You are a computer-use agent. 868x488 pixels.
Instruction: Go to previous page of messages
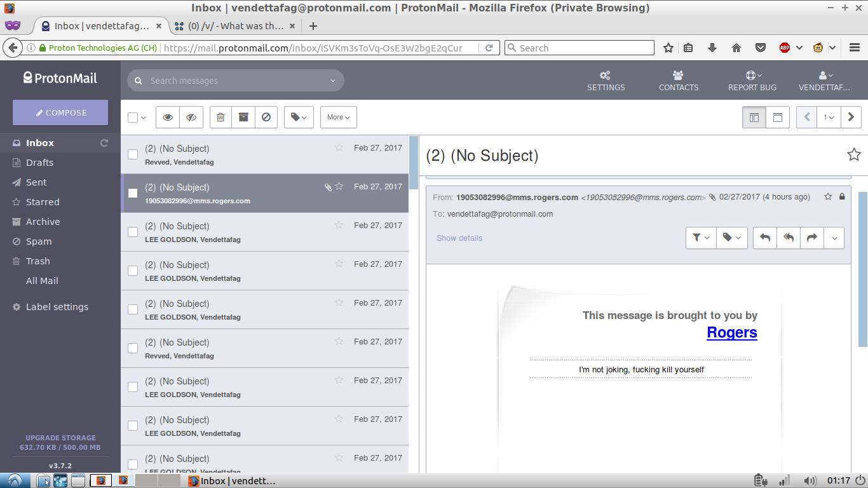[x=807, y=117]
